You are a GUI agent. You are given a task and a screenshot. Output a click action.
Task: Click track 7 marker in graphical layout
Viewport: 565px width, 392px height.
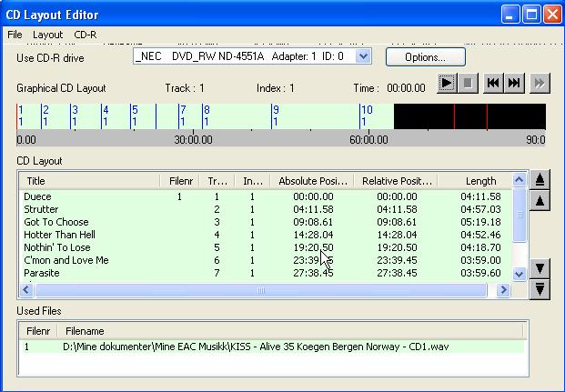(182, 116)
